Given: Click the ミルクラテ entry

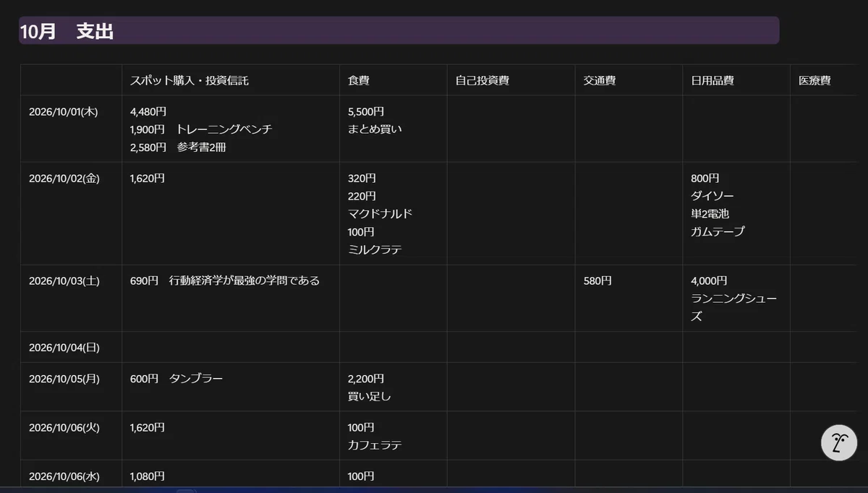Looking at the screenshot, I should (x=375, y=249).
